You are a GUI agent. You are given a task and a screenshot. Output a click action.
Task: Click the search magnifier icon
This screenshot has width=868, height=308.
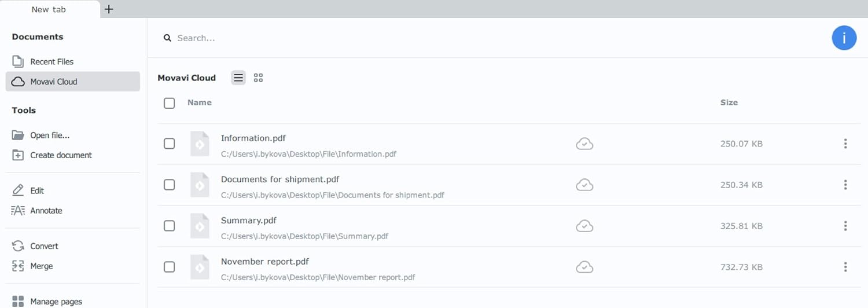coord(167,38)
